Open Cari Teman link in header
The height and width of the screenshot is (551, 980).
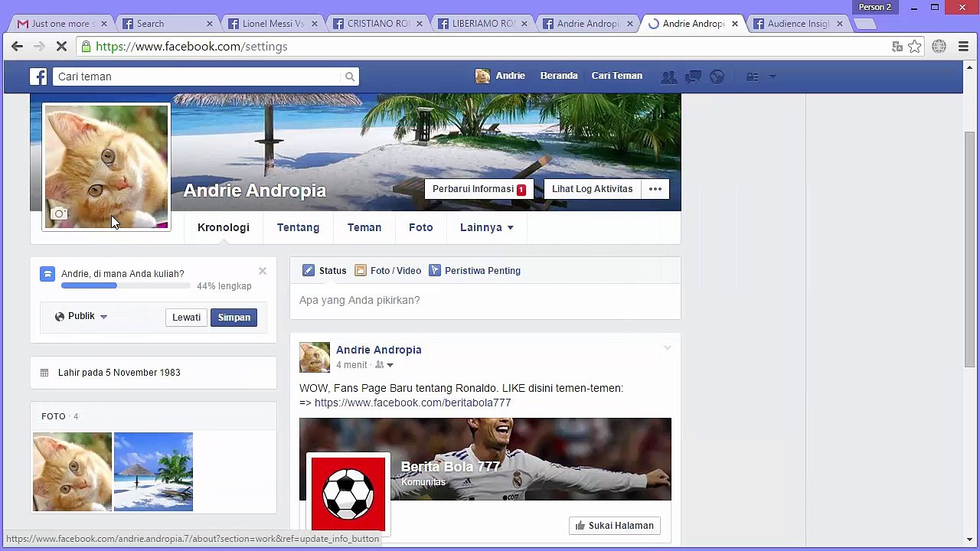pyautogui.click(x=617, y=76)
